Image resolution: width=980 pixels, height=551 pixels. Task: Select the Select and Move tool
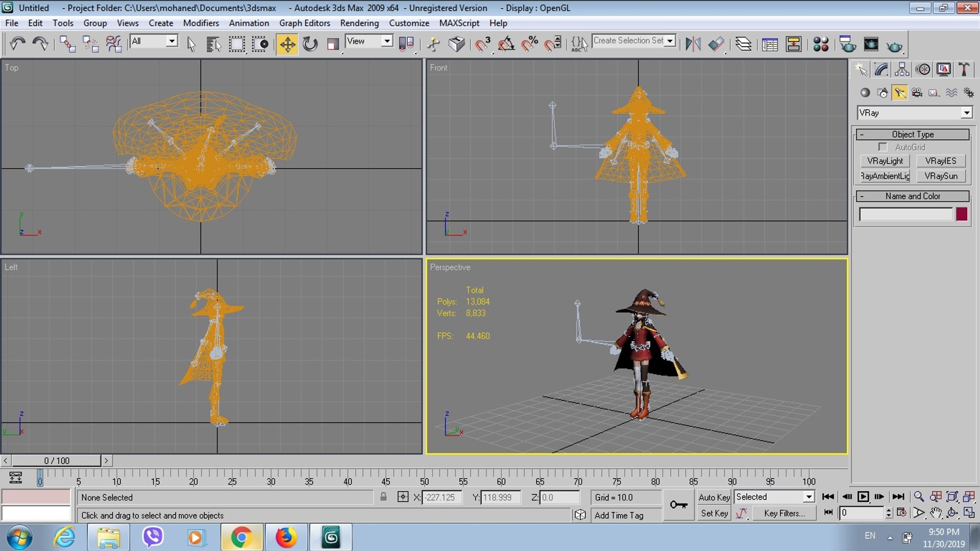coord(287,44)
